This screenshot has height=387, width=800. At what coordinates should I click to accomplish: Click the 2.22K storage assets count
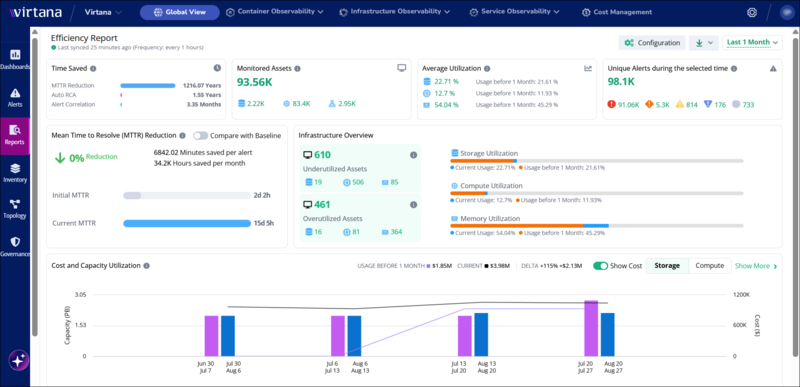click(x=256, y=104)
